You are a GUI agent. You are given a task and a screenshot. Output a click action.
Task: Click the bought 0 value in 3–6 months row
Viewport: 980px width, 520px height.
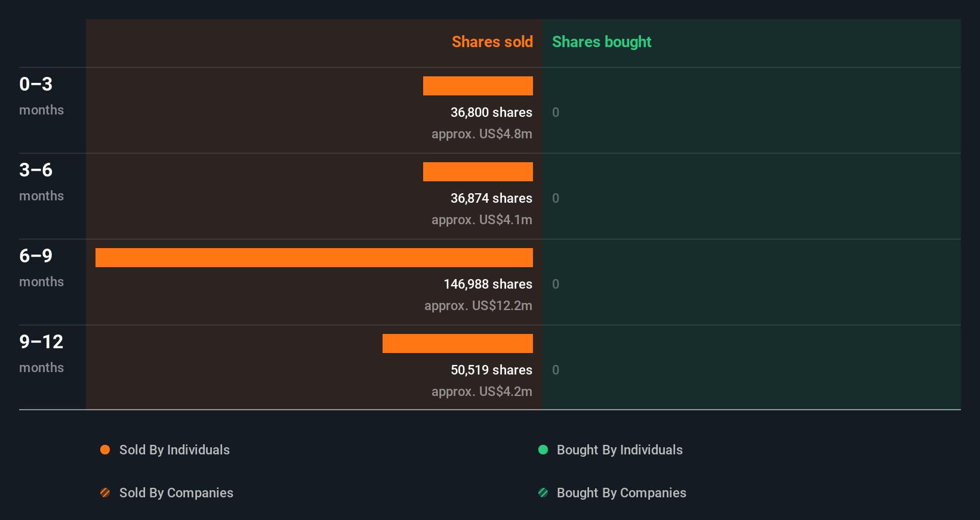[556, 198]
